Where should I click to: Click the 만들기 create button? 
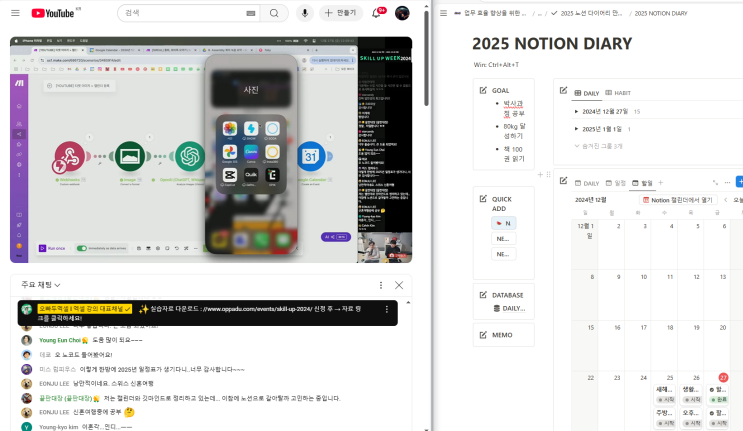coord(341,13)
